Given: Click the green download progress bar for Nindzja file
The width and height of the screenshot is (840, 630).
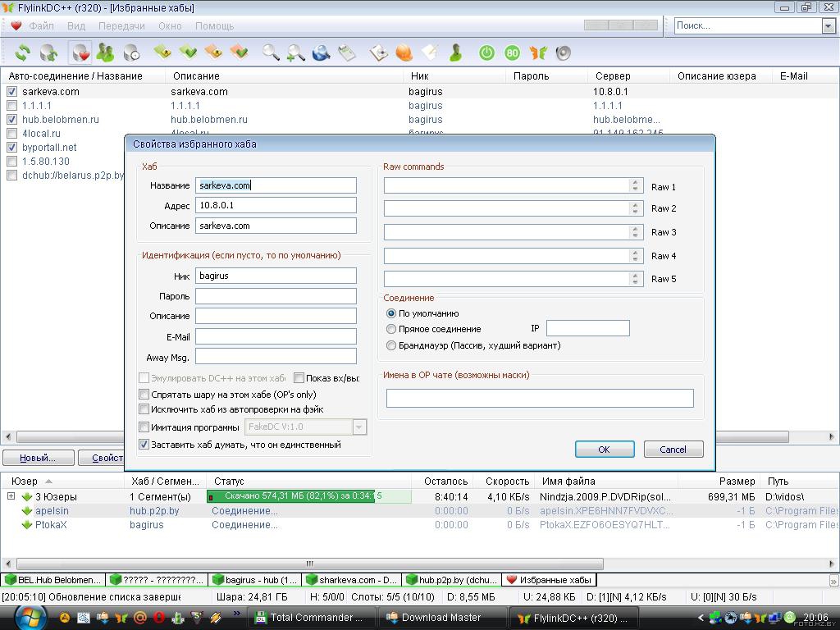Looking at the screenshot, I should (x=308, y=496).
